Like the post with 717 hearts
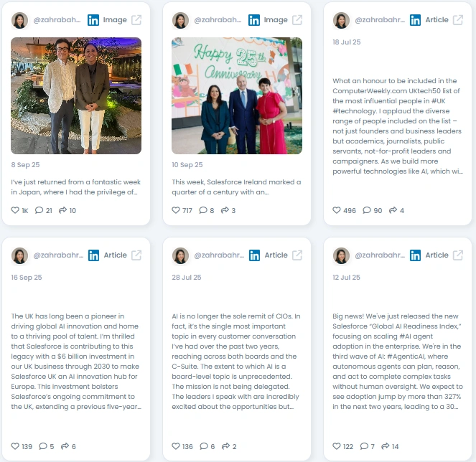This screenshot has height=462, width=476. 176,210
